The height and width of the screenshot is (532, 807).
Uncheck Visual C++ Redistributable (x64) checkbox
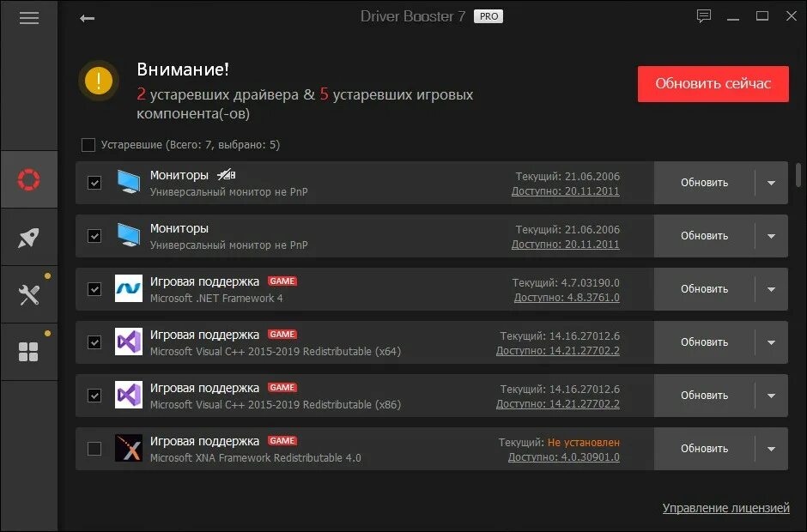tap(94, 342)
